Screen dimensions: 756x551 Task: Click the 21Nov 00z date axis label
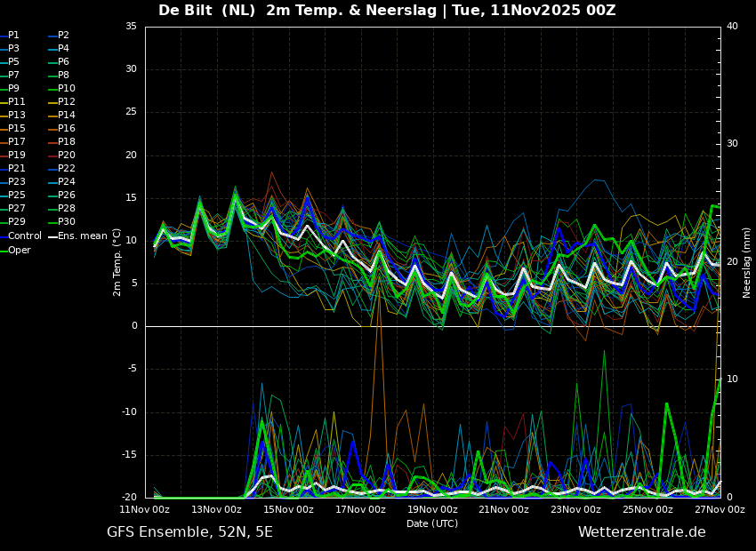pyautogui.click(x=505, y=509)
